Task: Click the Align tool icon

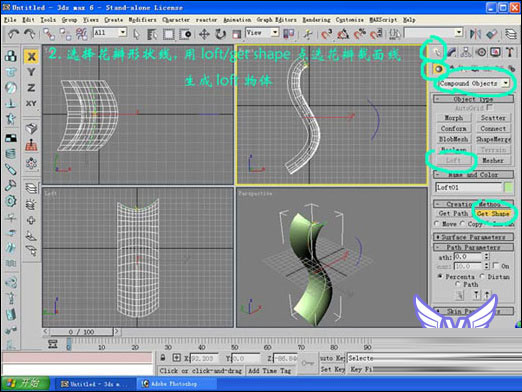Action: (x=492, y=34)
